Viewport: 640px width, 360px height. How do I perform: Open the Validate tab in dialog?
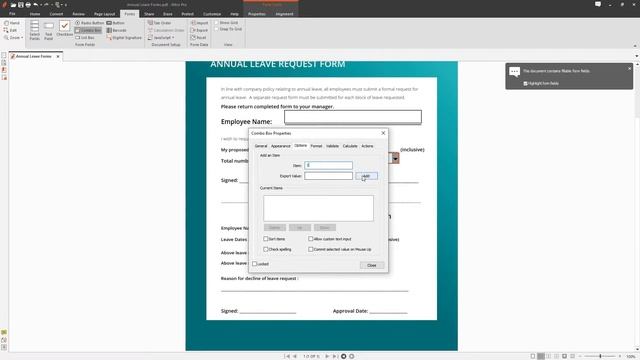(x=332, y=146)
